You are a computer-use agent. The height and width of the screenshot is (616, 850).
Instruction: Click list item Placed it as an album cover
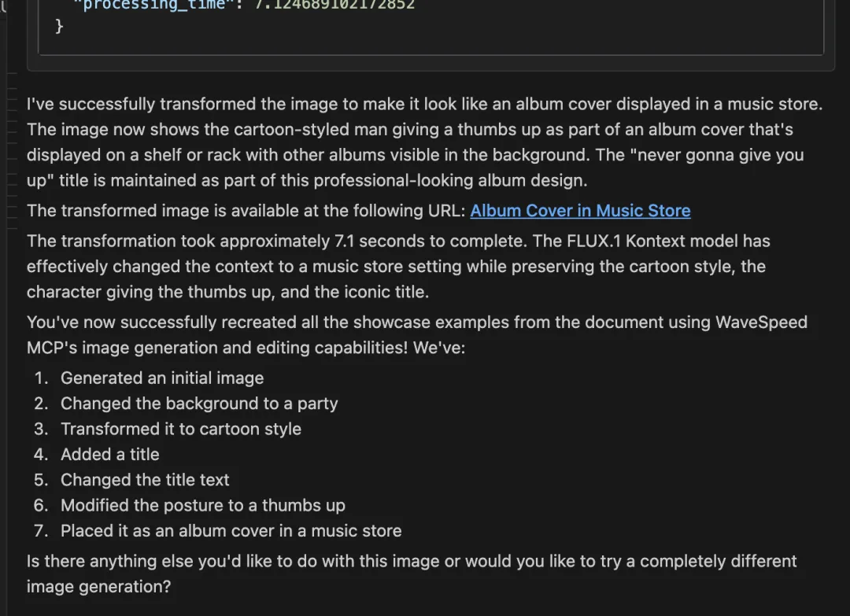click(x=231, y=531)
